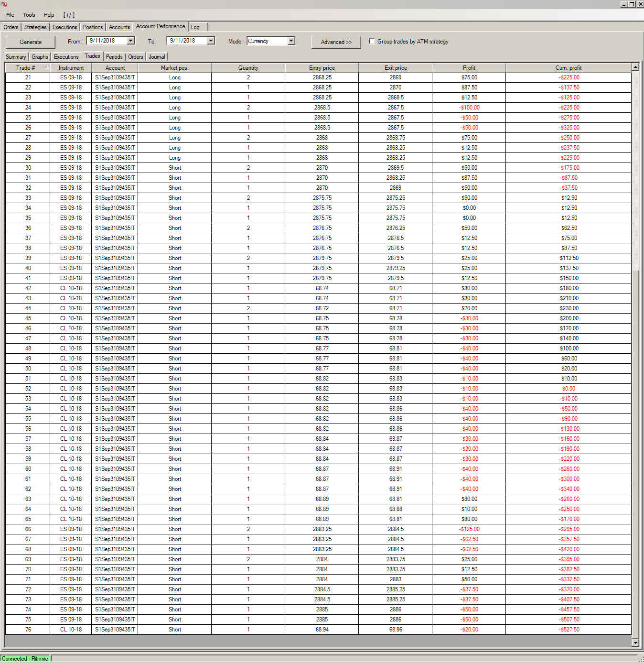Click the "68.94" entry price cell
Image resolution: width=644 pixels, height=663 pixels.
click(x=322, y=630)
